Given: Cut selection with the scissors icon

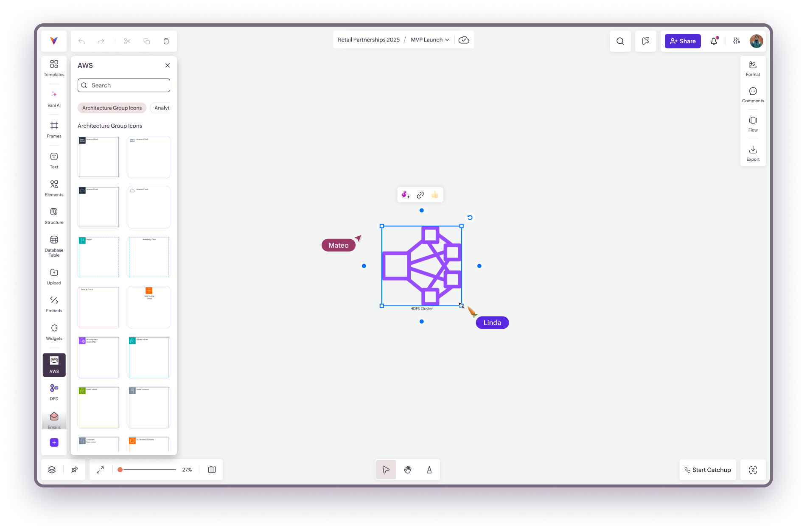Looking at the screenshot, I should click(127, 41).
